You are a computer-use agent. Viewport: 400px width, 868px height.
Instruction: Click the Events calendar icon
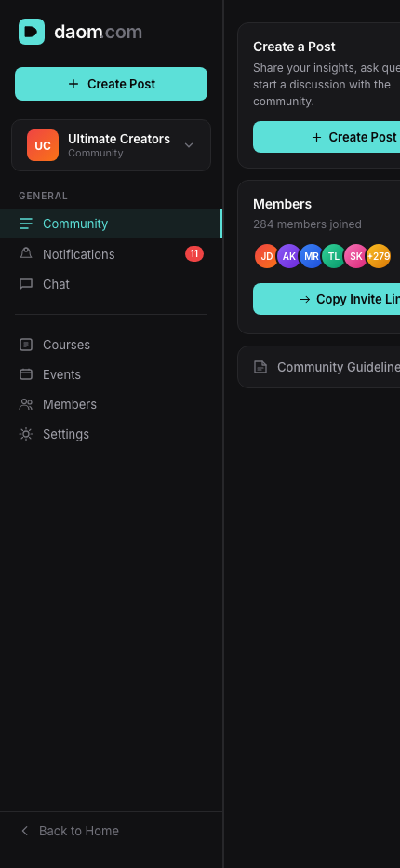point(26,374)
